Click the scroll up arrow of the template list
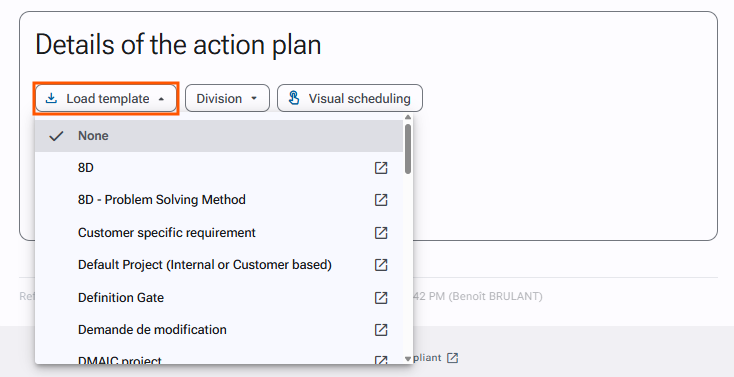 408,117
